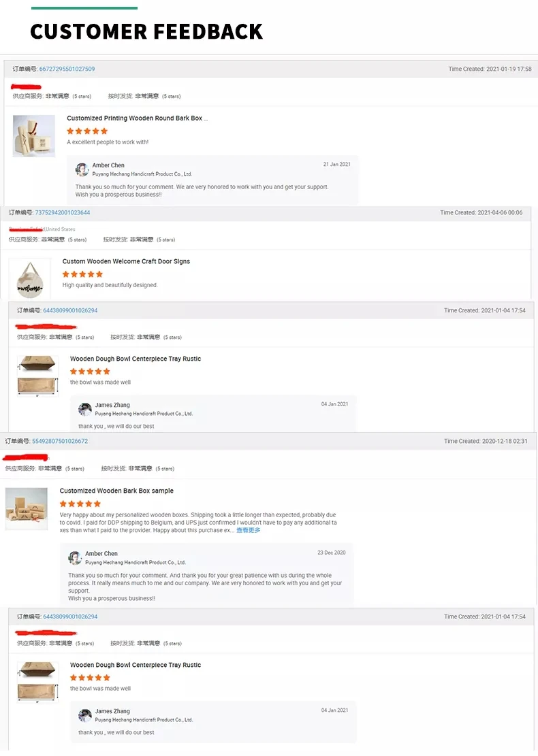This screenshot has width=538, height=756.
Task: Click the Customer Feedback heading
Action: pyautogui.click(x=146, y=31)
